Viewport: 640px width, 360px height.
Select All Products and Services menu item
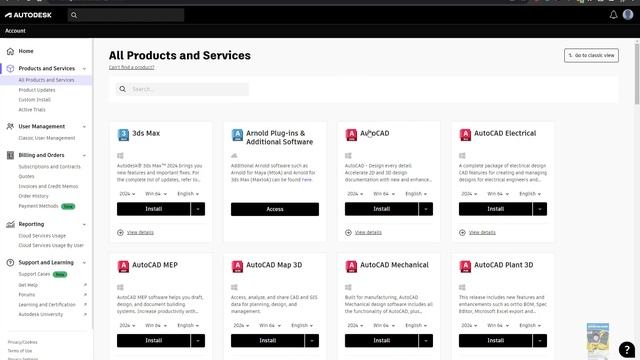(x=46, y=80)
